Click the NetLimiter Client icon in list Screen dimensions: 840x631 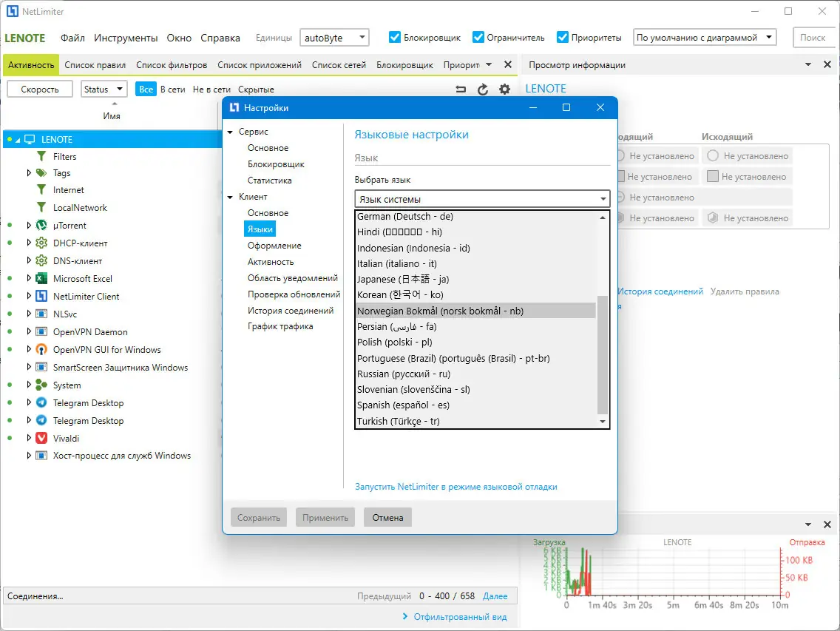point(41,296)
